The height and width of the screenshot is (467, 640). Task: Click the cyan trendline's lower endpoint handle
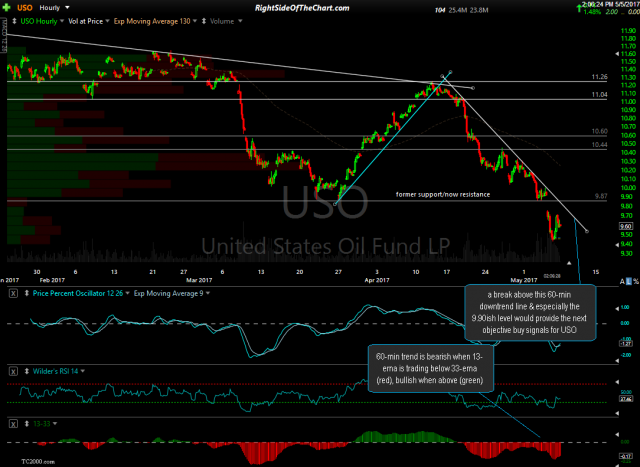[x=335, y=204]
